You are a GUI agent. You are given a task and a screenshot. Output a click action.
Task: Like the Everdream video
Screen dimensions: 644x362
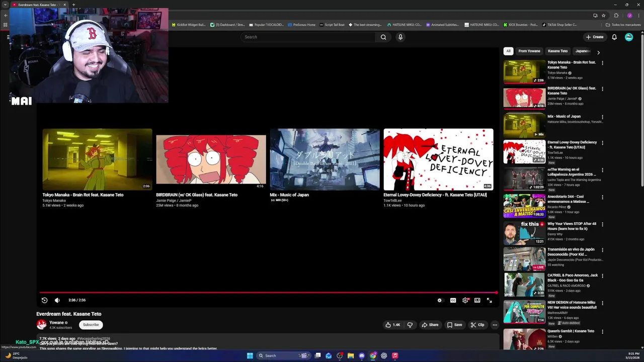(x=393, y=325)
